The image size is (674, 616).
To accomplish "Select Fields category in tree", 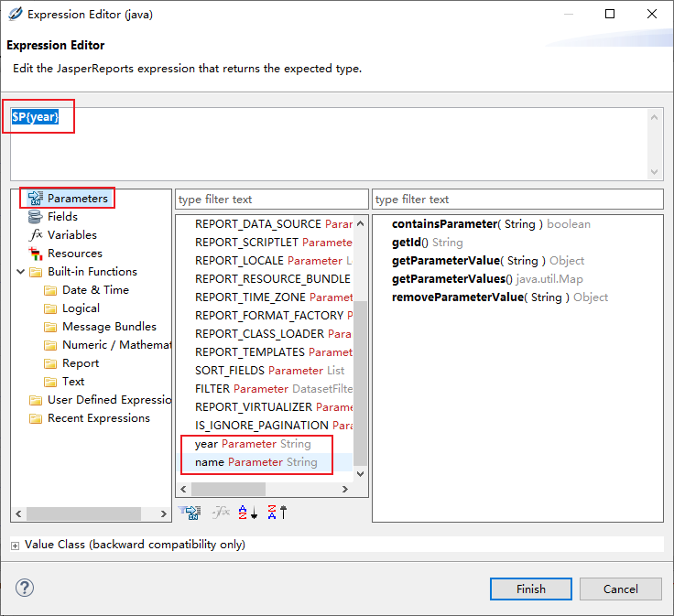I will pos(62,217).
